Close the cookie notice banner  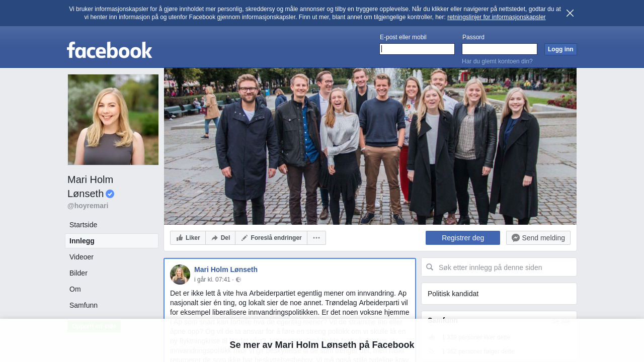pos(570,13)
